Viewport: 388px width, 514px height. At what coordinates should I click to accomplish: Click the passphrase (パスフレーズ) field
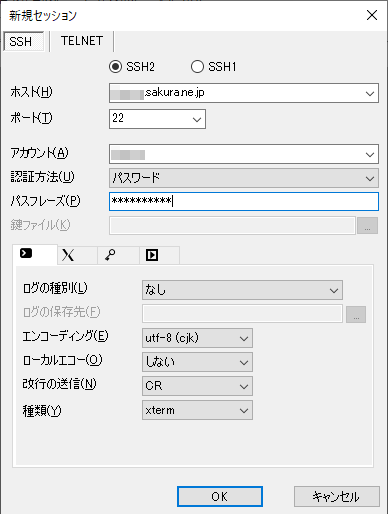pos(244,201)
